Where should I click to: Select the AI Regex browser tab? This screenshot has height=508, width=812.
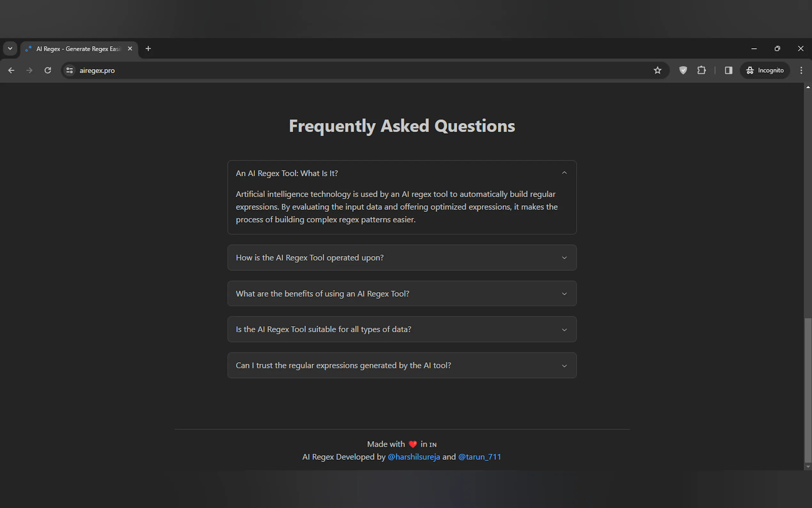tap(78, 49)
